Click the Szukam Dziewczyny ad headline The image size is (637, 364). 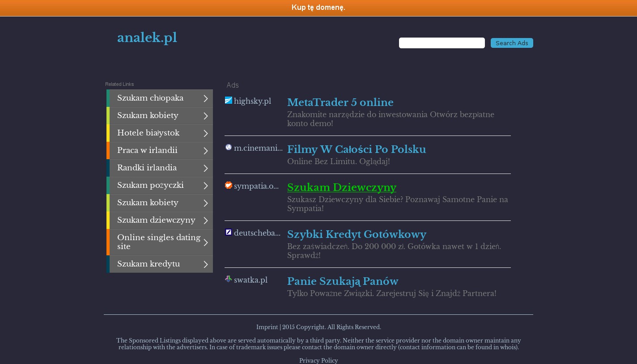(341, 188)
